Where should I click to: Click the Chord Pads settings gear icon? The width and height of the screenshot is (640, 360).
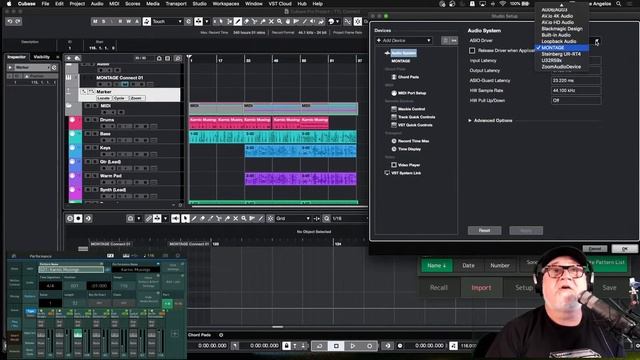[221, 335]
